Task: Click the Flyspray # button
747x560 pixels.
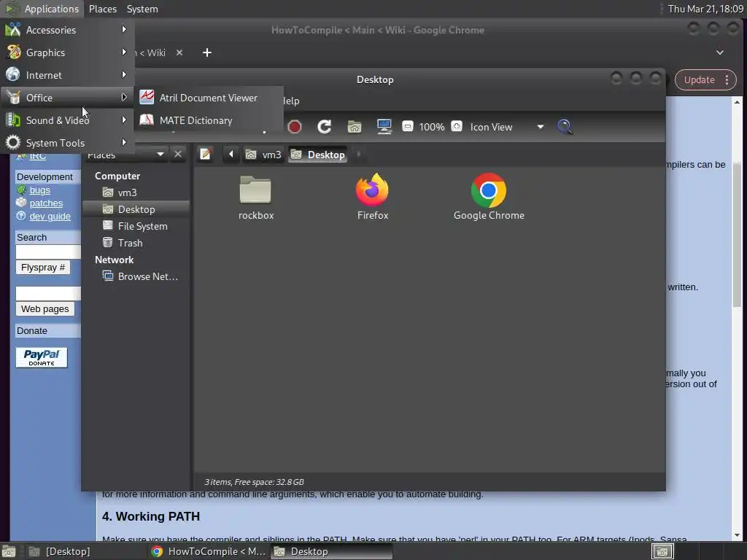Action: coord(43,267)
